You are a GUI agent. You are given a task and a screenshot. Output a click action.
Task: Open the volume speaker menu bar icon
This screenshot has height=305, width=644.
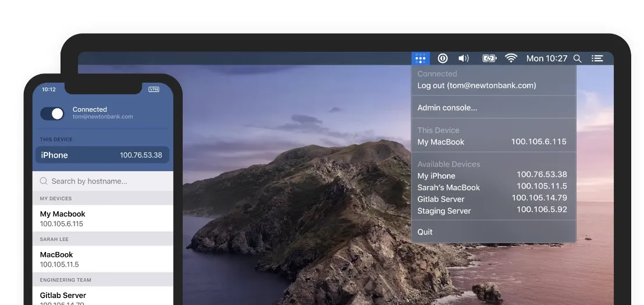click(464, 58)
